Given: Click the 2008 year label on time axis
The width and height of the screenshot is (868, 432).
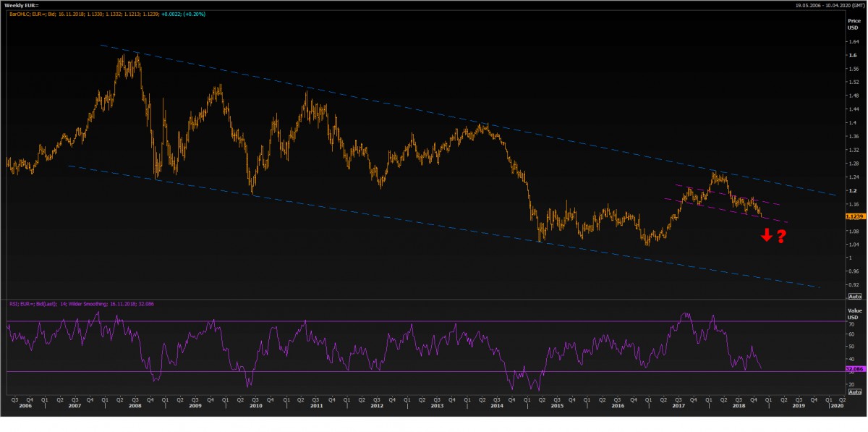Looking at the screenshot, I should click(x=135, y=407).
